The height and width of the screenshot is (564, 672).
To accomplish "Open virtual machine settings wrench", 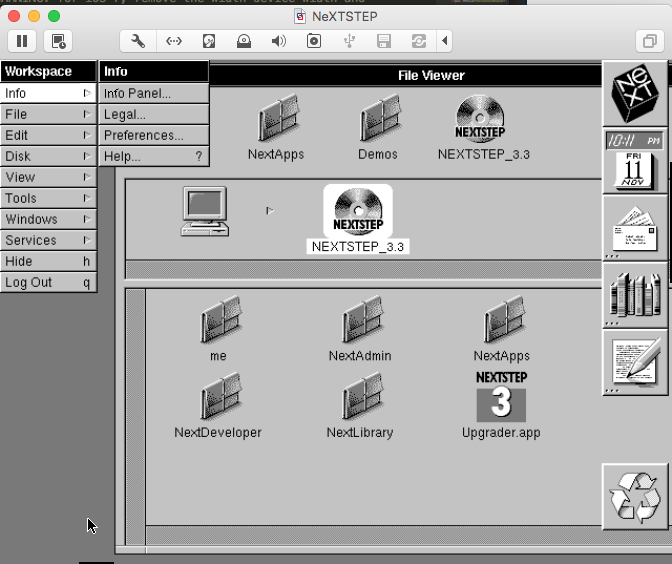I will click(x=138, y=41).
